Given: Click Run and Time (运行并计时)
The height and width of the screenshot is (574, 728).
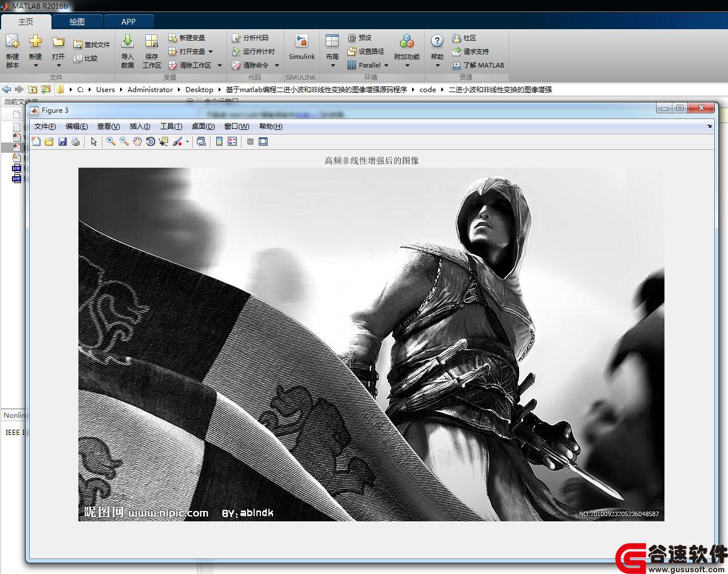Looking at the screenshot, I should pos(254,52).
